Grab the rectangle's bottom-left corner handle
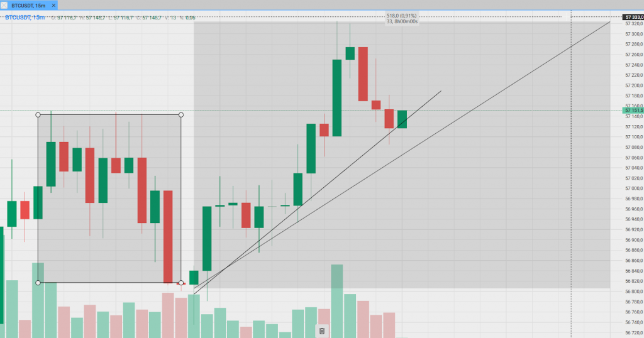Viewport: 644px width, 338px height. 38,283
